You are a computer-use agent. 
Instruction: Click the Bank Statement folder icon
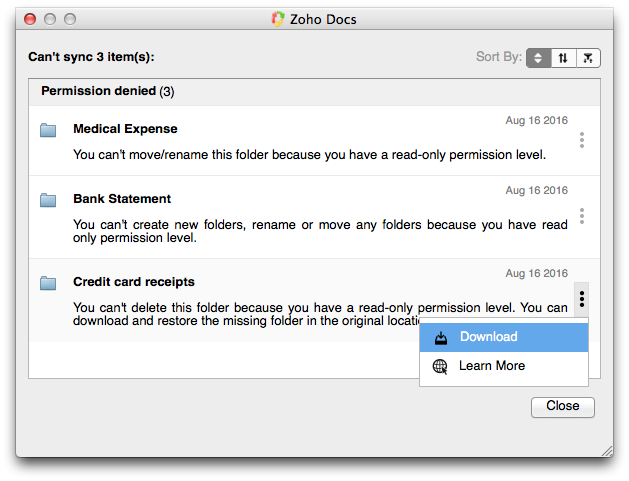point(48,200)
